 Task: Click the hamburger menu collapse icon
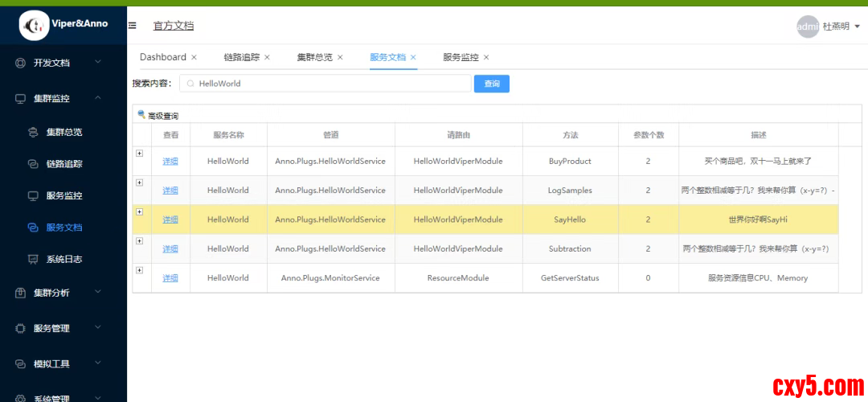133,26
